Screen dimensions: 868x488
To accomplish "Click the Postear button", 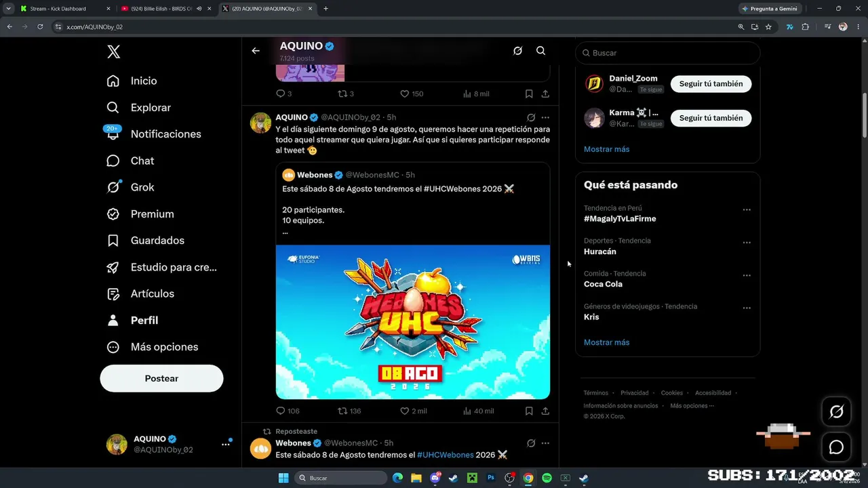I will [x=161, y=378].
